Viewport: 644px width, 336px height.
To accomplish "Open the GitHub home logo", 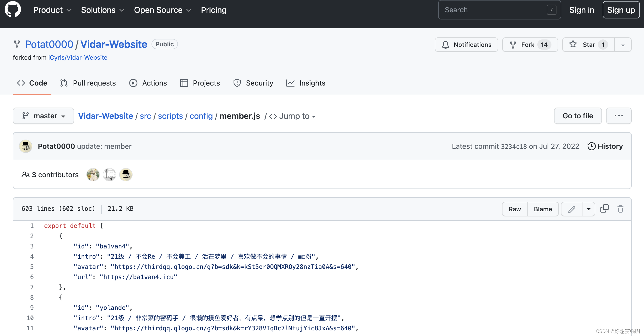I will tap(13, 10).
